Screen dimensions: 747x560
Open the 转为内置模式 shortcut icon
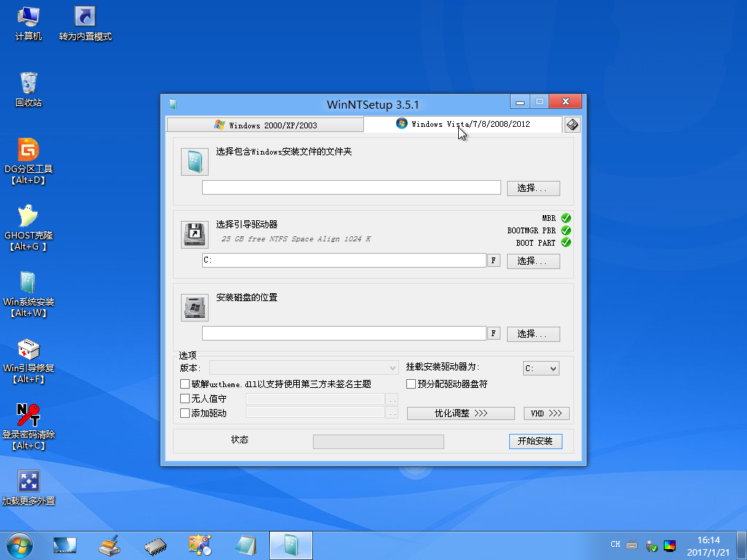[85, 24]
